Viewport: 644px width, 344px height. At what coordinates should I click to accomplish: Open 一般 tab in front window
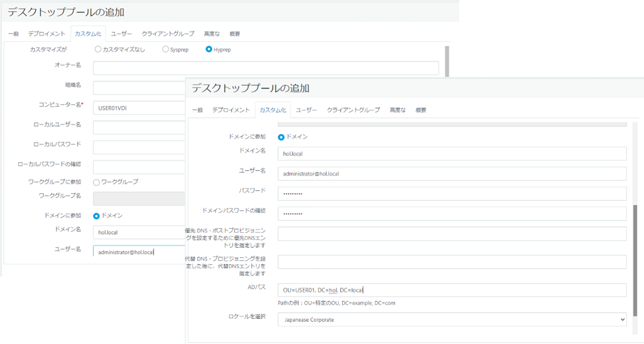pyautogui.click(x=197, y=110)
